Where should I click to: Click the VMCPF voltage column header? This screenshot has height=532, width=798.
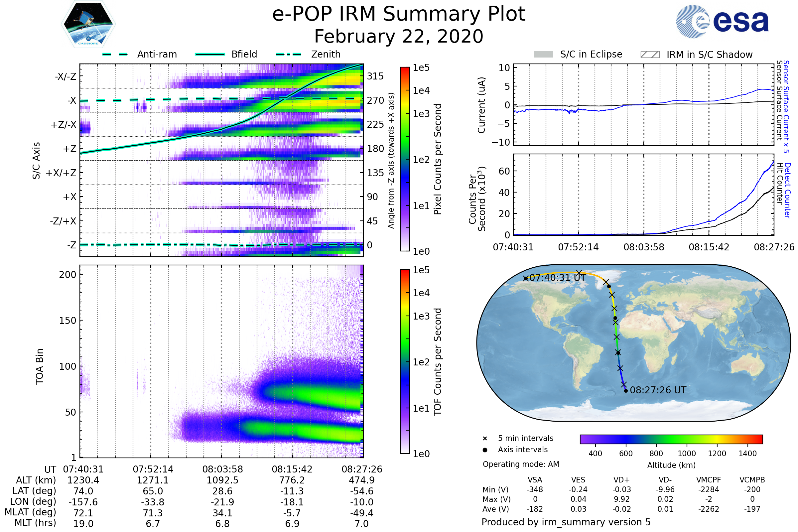(x=709, y=480)
